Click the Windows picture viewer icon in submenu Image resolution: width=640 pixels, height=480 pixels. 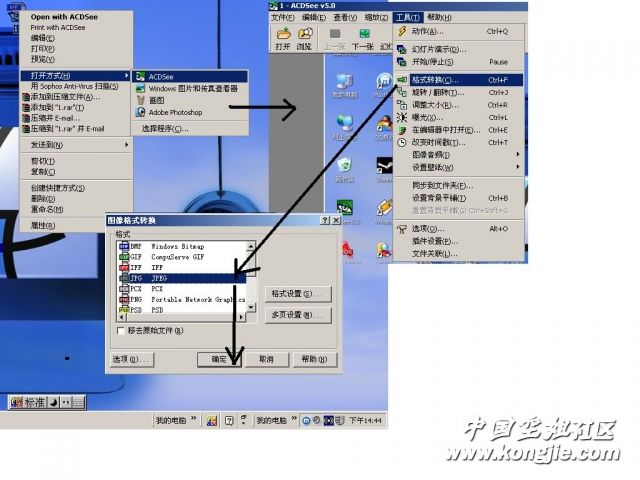140,88
